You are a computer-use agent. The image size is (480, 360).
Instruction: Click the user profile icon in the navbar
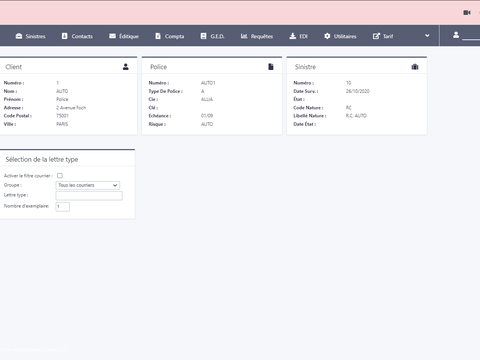click(x=456, y=35)
